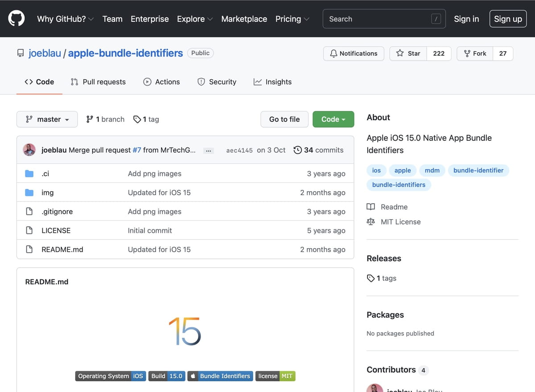Click the iOS 15 logo image
Viewport: 535px width, 392px height.
point(185,331)
